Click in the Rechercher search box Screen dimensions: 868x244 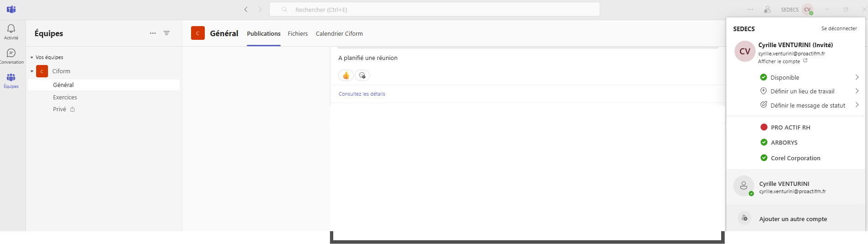434,10
